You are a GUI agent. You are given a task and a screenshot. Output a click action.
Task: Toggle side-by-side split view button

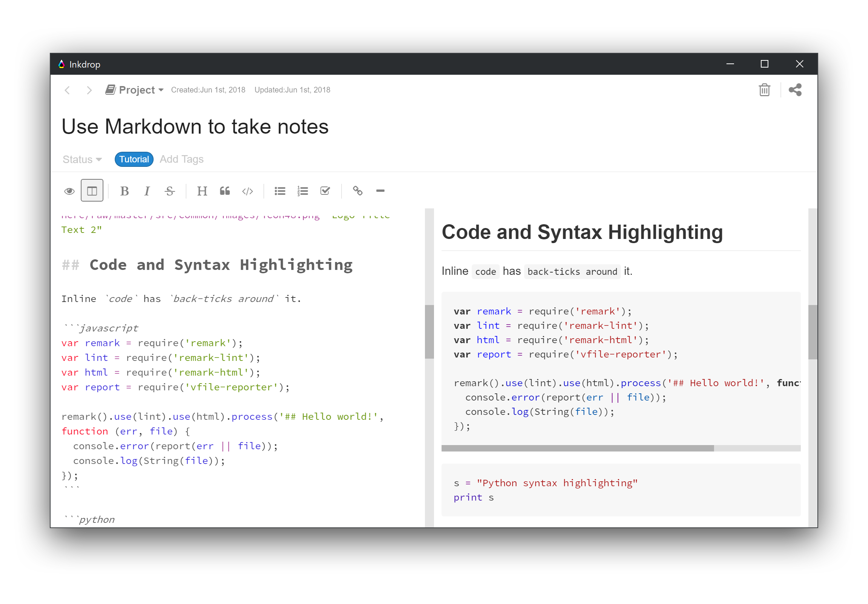pyautogui.click(x=92, y=191)
